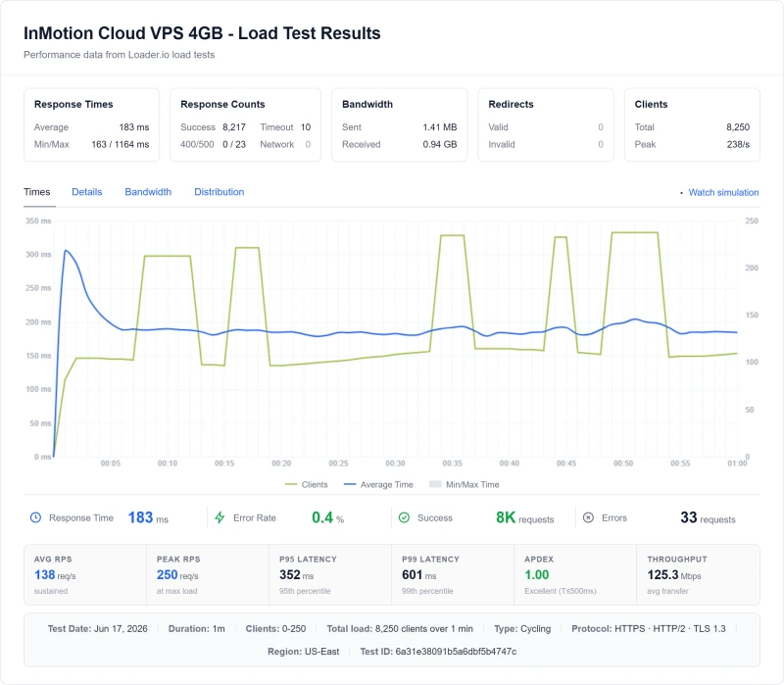784x685 pixels.
Task: Click the Total load 8,250 clients text
Action: tap(400, 628)
